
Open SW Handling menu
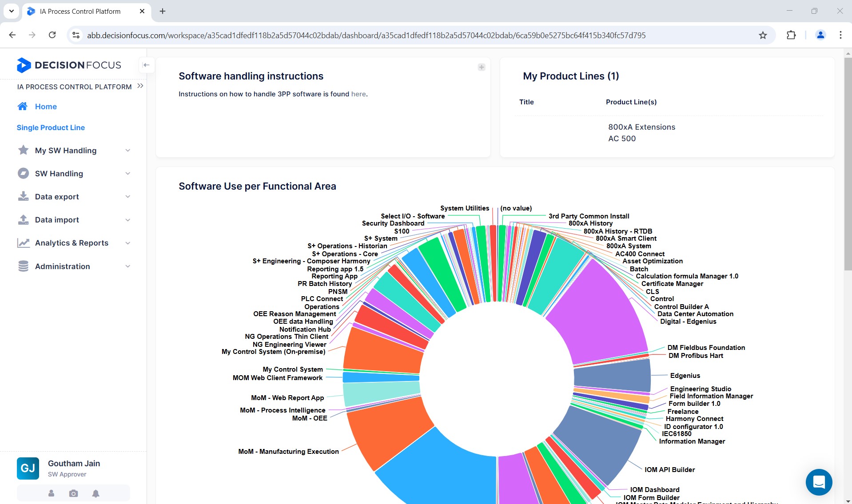click(59, 174)
